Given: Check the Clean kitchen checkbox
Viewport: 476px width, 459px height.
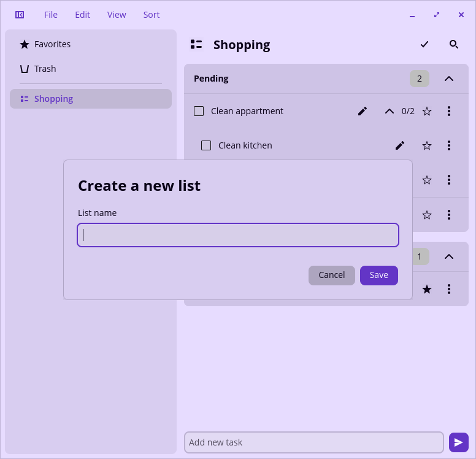Looking at the screenshot, I should coord(206,145).
